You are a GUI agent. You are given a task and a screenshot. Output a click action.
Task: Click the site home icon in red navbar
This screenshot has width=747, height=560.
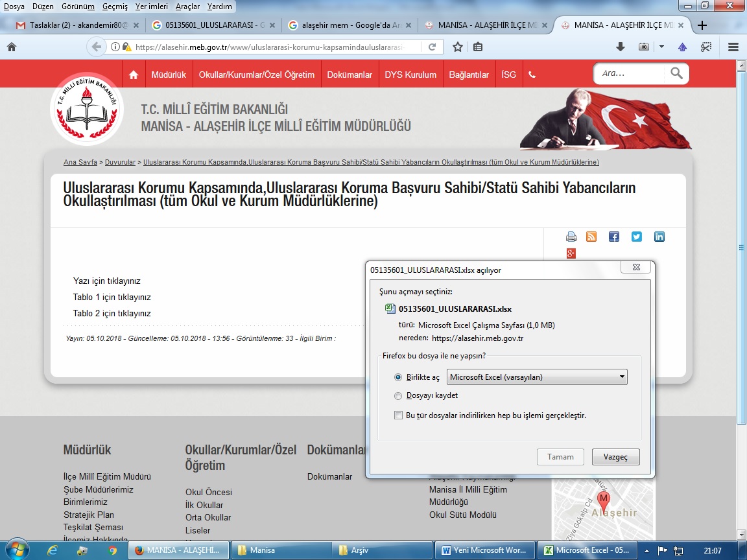tap(134, 75)
